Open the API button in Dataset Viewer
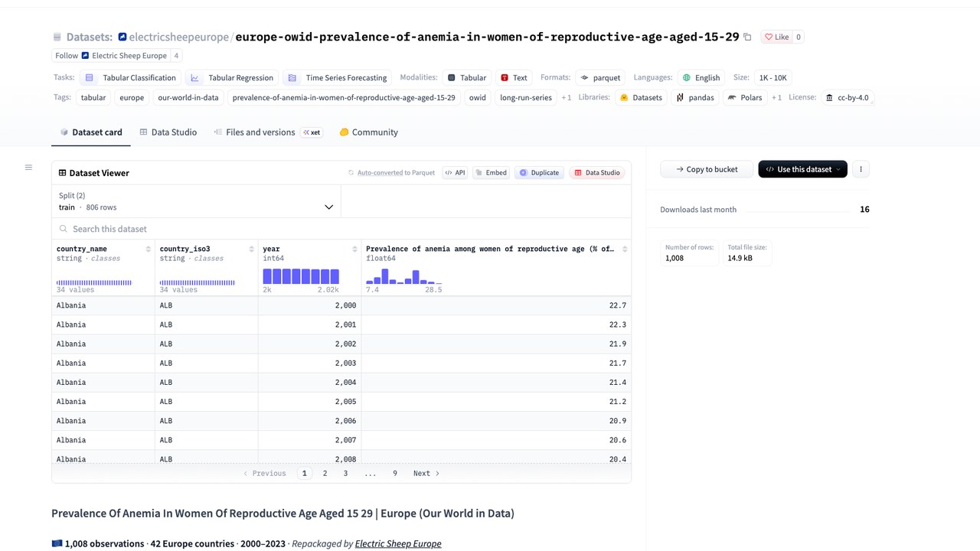 455,173
